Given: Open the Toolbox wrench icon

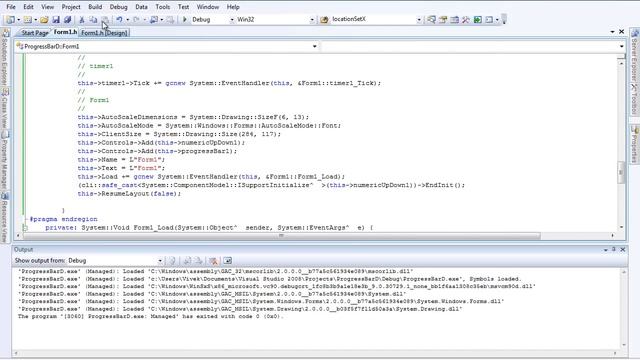Looking at the screenshot, I should coord(466,20).
